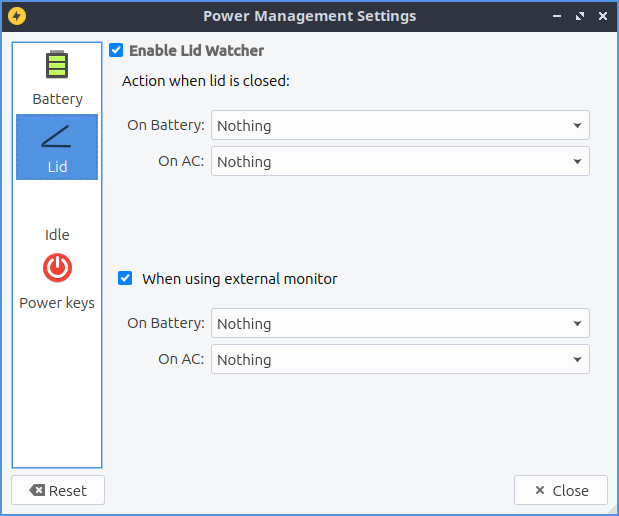Uncheck When using external monitor
The width and height of the screenshot is (619, 516).
125,279
